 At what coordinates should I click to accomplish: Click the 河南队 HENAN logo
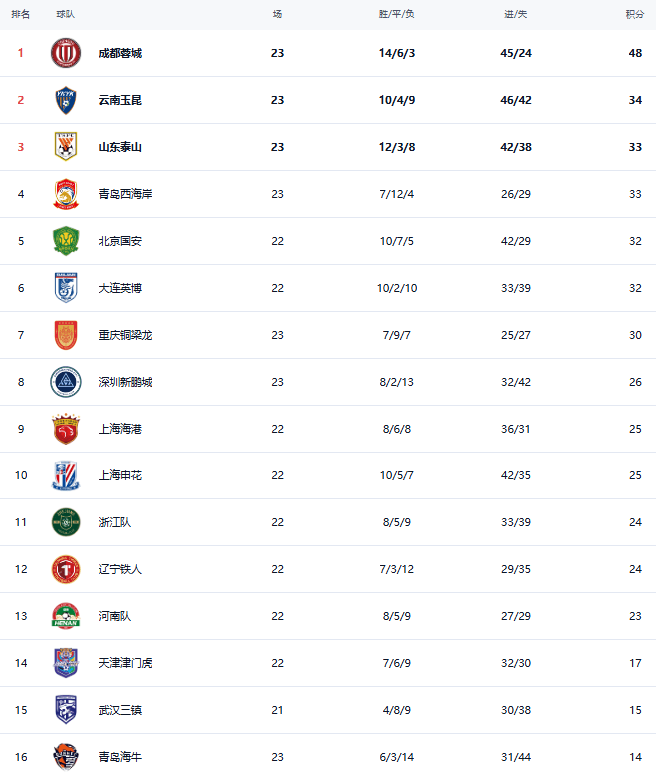click(x=66, y=616)
